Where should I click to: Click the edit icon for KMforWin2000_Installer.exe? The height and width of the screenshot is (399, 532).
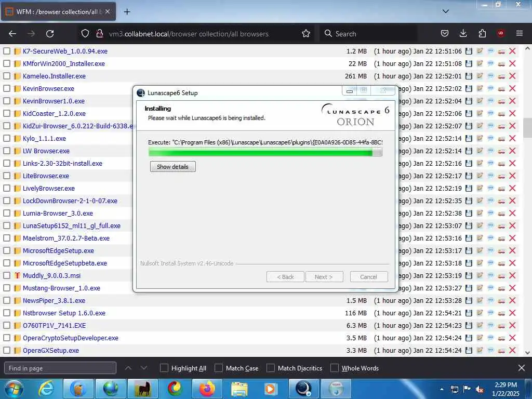point(480,63)
